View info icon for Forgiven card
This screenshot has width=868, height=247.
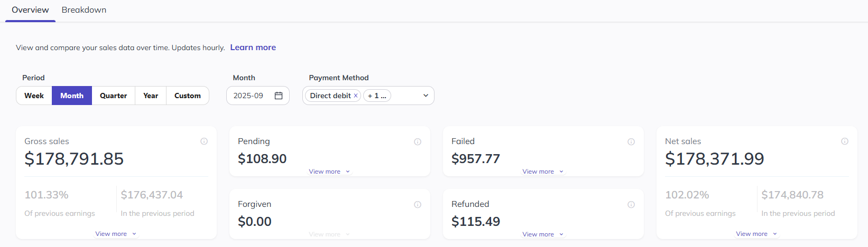(x=418, y=204)
